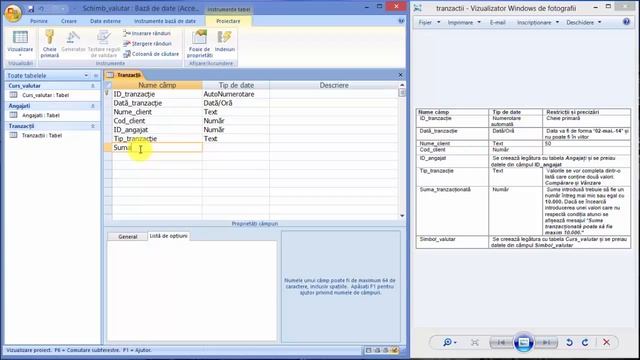The image size is (640, 360).
Task: Click the Save icon in quick access toolbar
Action: pyautogui.click(x=31, y=9)
